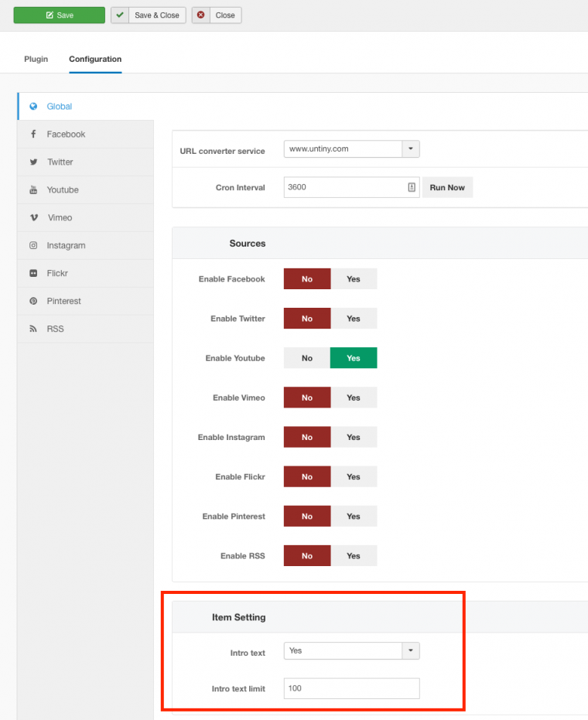The width and height of the screenshot is (588, 720).
Task: Open the Intro text dropdown arrow
Action: pos(411,650)
